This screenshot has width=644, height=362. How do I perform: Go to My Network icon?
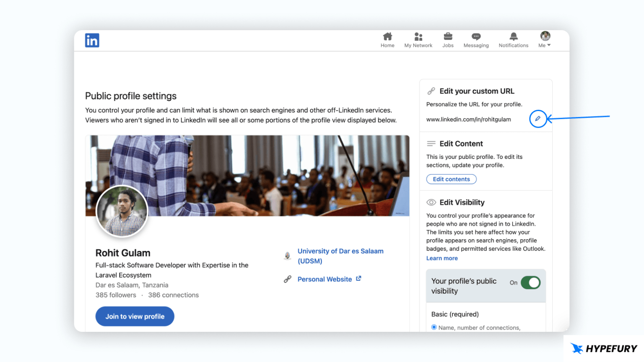[418, 37]
